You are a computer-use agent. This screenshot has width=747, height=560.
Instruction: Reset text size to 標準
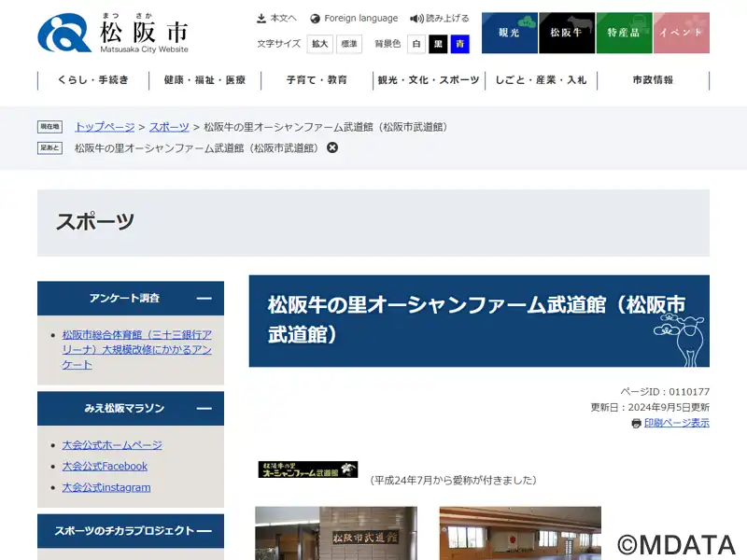348,44
